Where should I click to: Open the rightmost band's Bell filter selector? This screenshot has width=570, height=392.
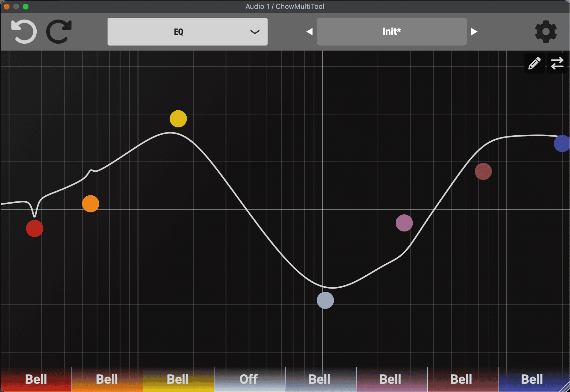pos(531,379)
